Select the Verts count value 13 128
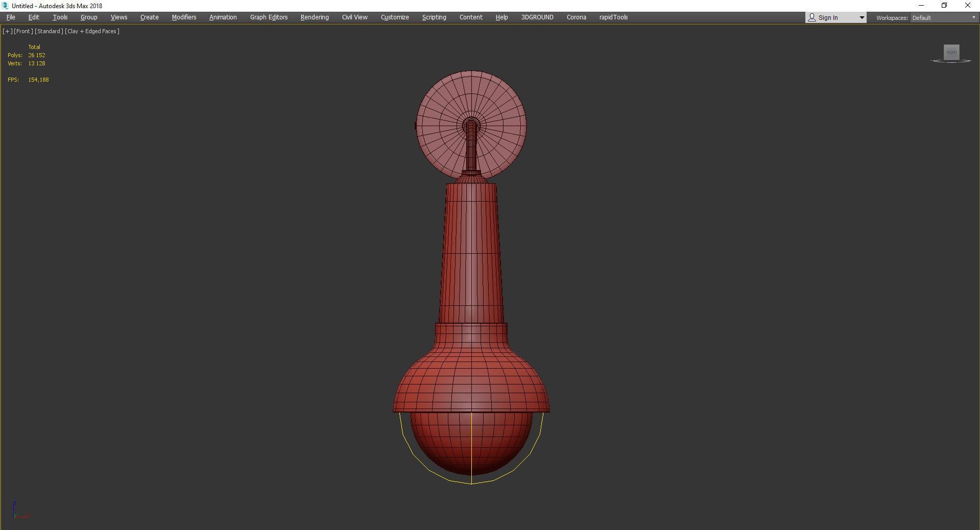Screen dimensions: 980x530 pos(37,63)
